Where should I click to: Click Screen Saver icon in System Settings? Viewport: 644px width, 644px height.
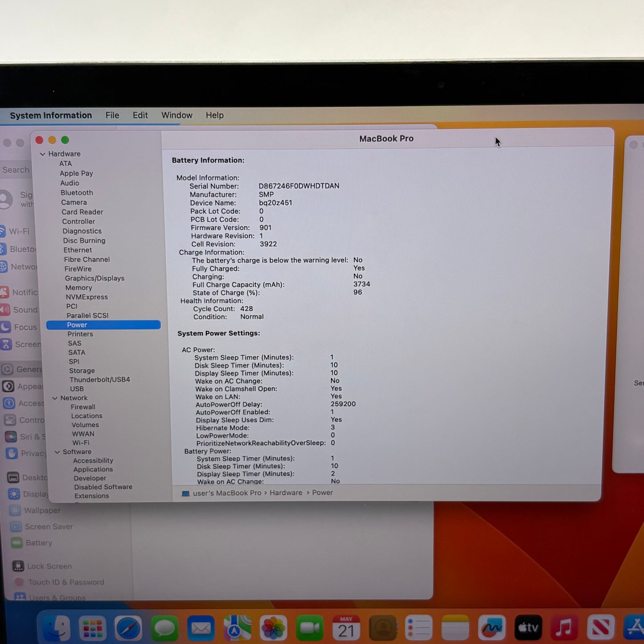click(16, 526)
